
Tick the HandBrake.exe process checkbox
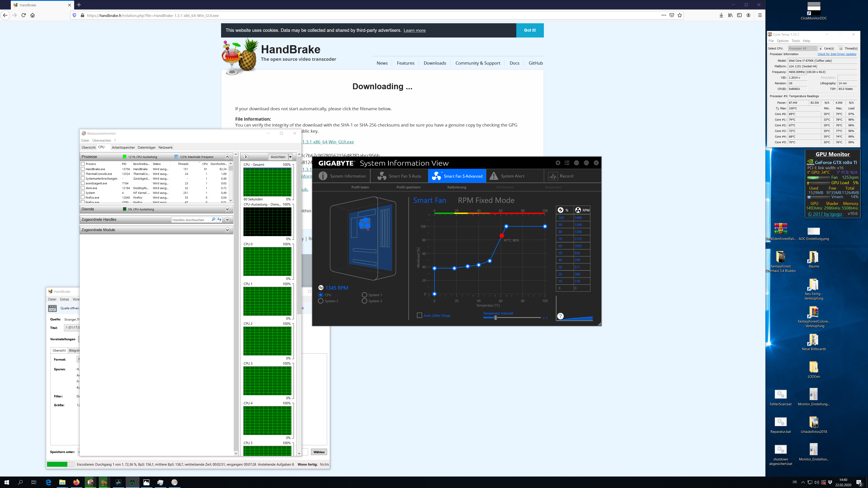click(83, 169)
